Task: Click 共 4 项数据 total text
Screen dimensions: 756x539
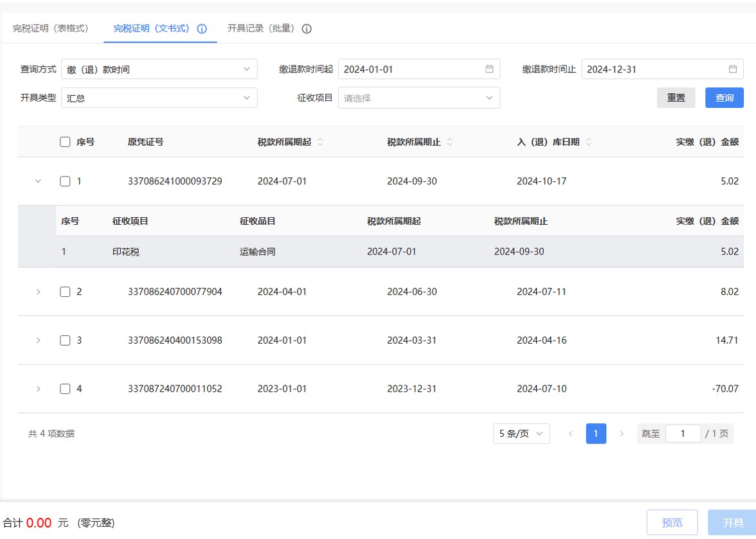Action: [51, 434]
